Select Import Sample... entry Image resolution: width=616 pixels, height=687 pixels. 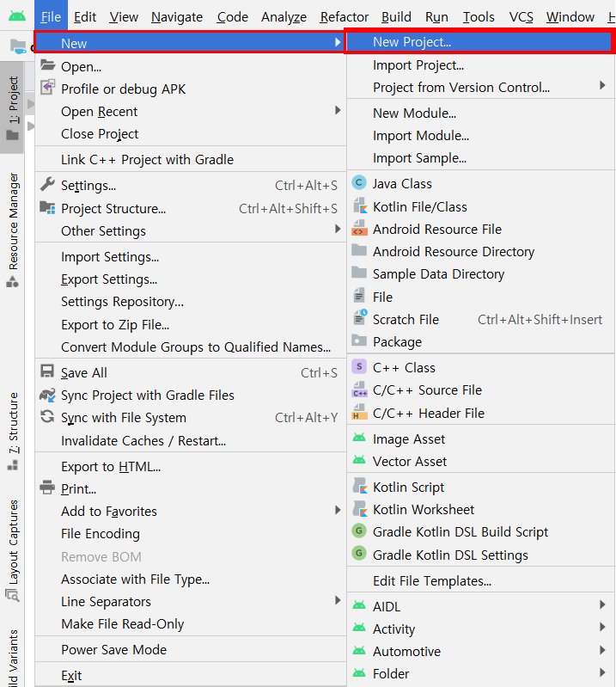click(480, 157)
